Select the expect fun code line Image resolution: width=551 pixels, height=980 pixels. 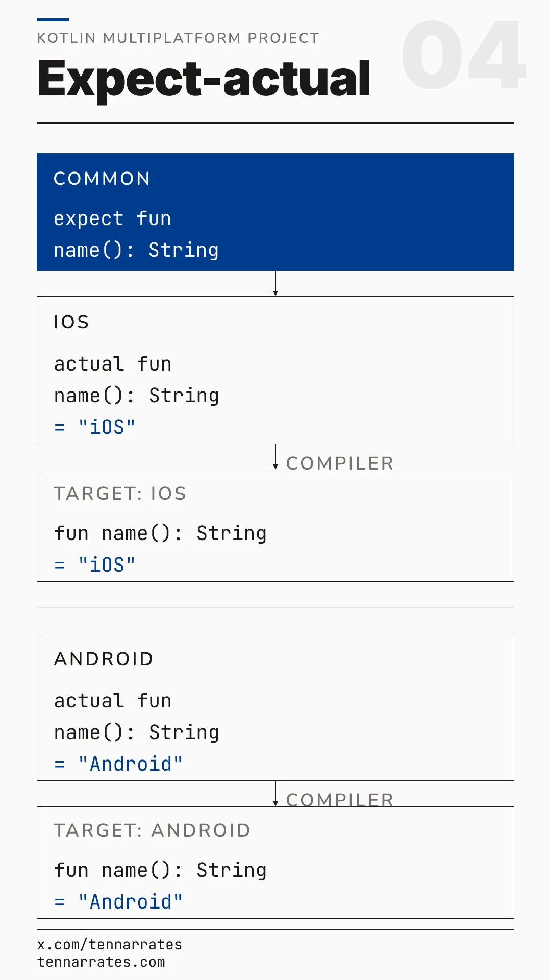(112, 218)
